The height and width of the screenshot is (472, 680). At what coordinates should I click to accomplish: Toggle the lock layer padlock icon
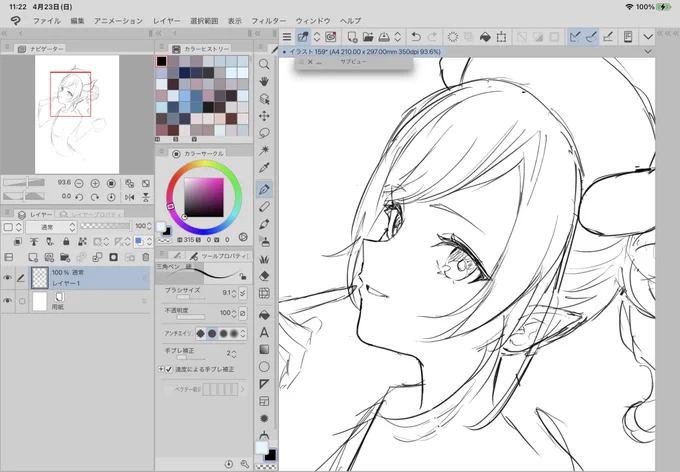[x=66, y=241]
